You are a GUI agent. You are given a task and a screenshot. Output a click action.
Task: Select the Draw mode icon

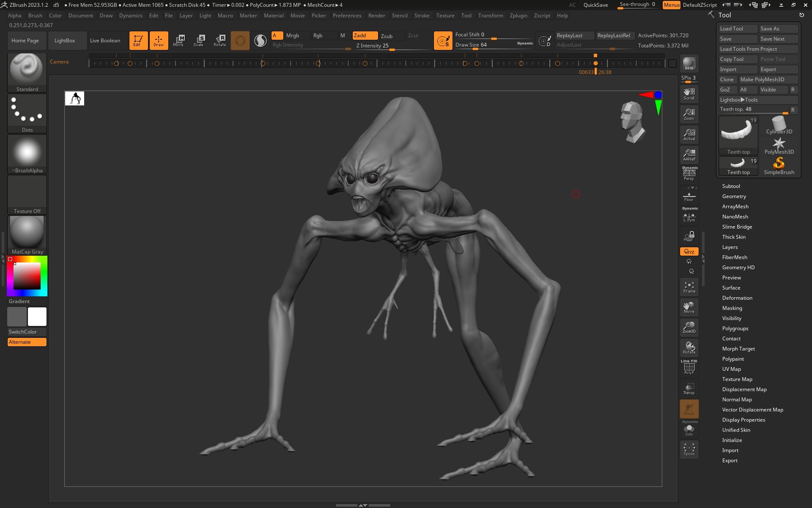pyautogui.click(x=159, y=41)
